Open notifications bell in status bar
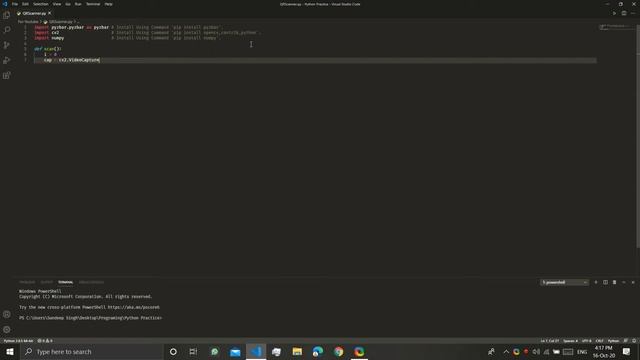Image resolution: width=640 pixels, height=360 pixels. [634, 340]
